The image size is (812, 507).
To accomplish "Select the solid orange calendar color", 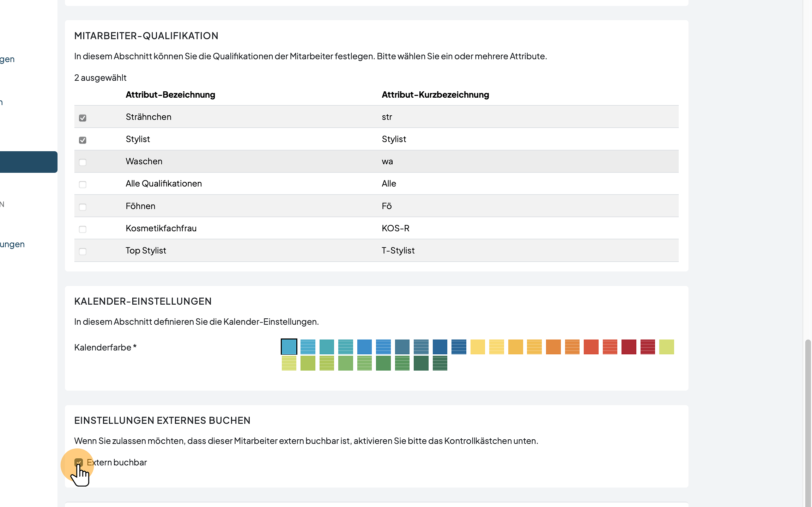I will pos(553,347).
